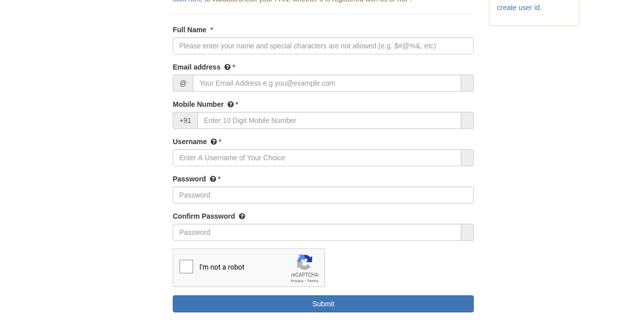The width and height of the screenshot is (644, 322).
Task: Click the Password help icon
Action: point(212,179)
